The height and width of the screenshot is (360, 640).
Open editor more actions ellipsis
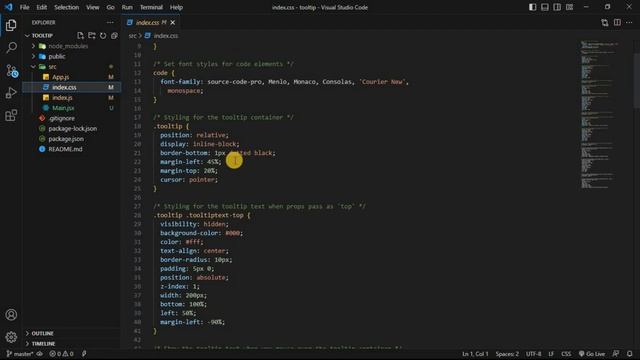[x=629, y=22]
